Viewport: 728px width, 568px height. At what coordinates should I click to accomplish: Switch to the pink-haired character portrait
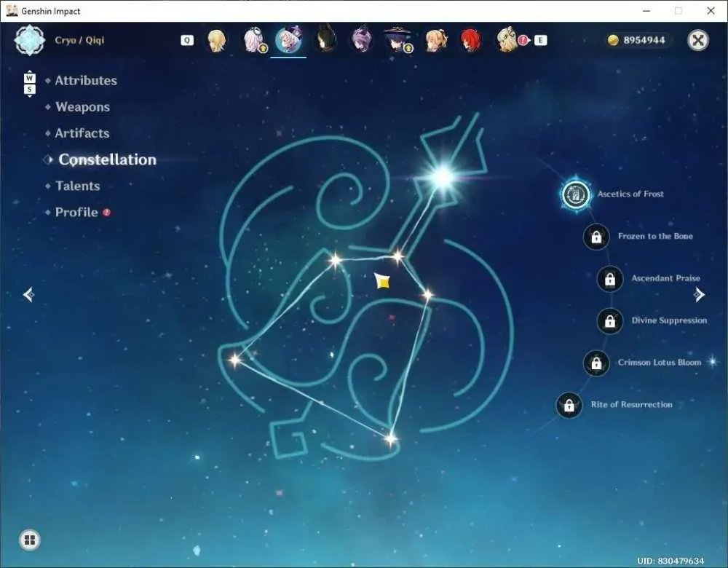click(254, 39)
